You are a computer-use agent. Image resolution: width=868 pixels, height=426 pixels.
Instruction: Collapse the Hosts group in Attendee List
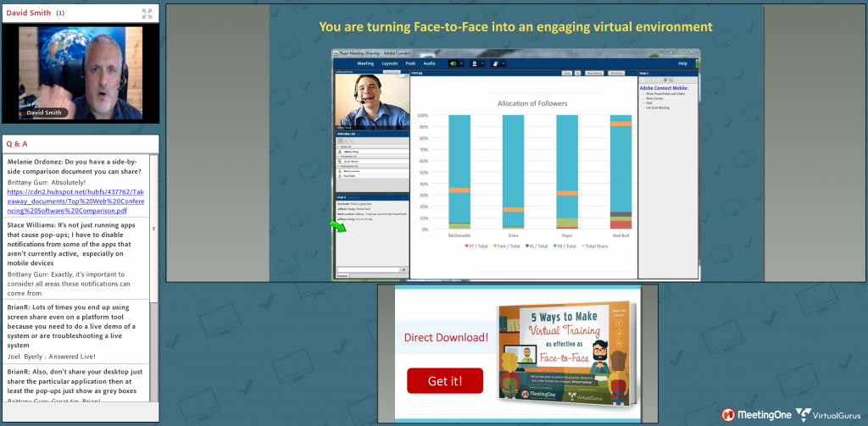338,147
